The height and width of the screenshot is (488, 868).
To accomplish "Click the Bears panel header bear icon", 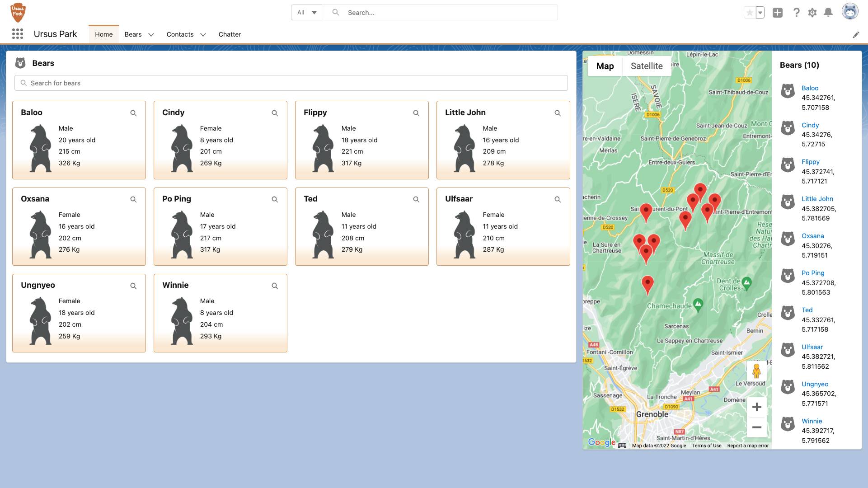I will pos(20,63).
